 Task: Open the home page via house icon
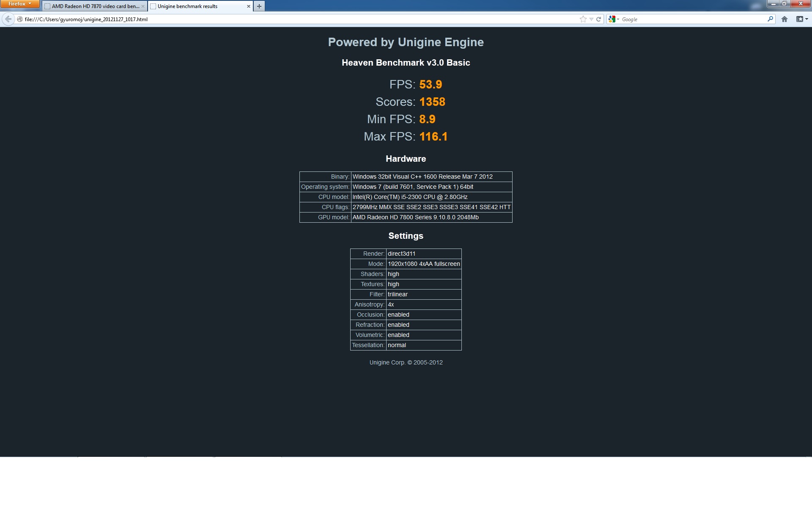point(785,19)
